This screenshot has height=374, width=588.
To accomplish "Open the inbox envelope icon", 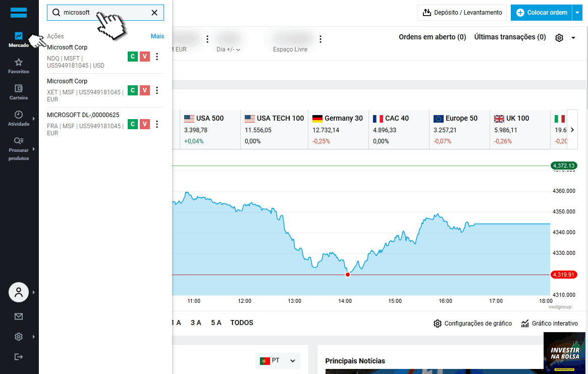I will (18, 316).
